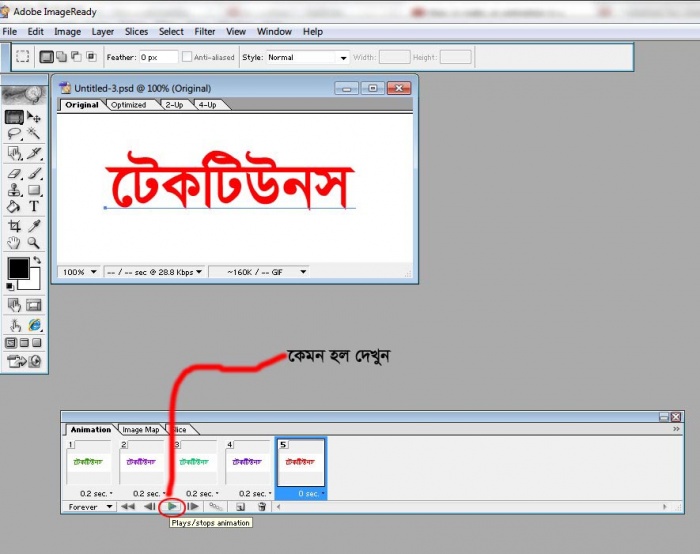The width and height of the screenshot is (700, 554).
Task: Select animation frame 2 thumbnail
Action: click(142, 462)
